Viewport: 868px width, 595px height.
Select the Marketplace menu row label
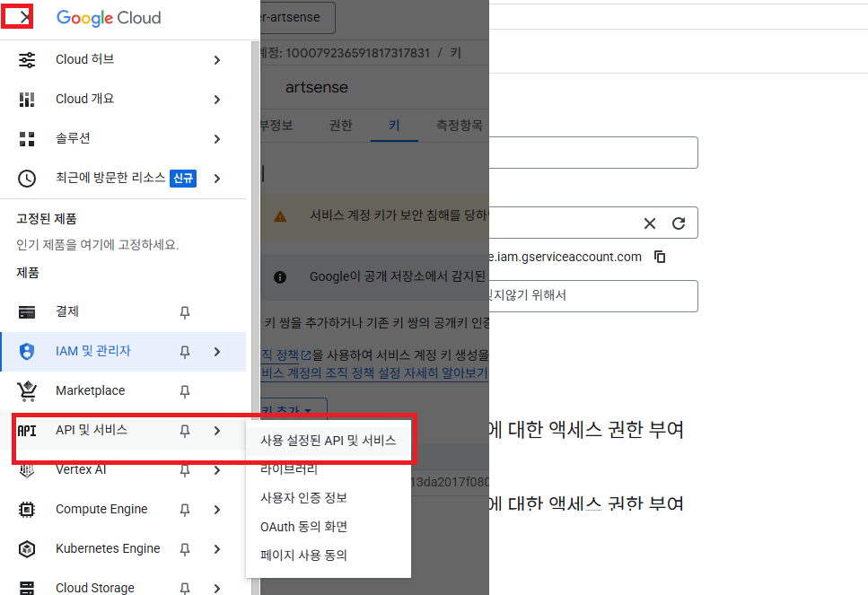(91, 390)
